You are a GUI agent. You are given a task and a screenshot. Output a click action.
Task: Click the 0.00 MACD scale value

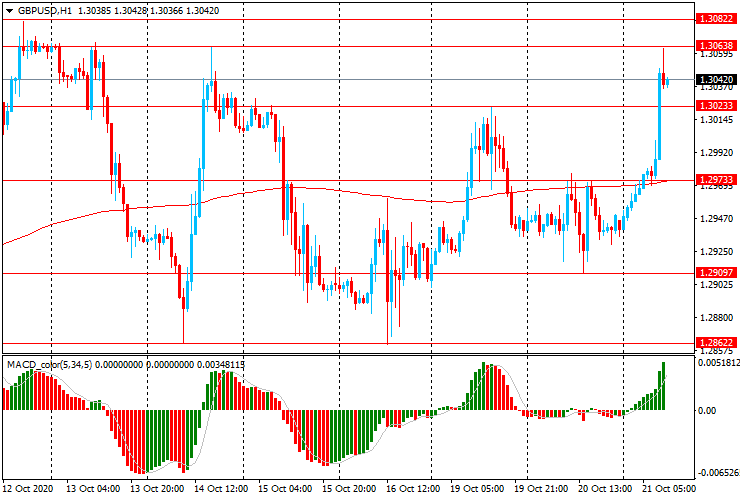click(706, 411)
